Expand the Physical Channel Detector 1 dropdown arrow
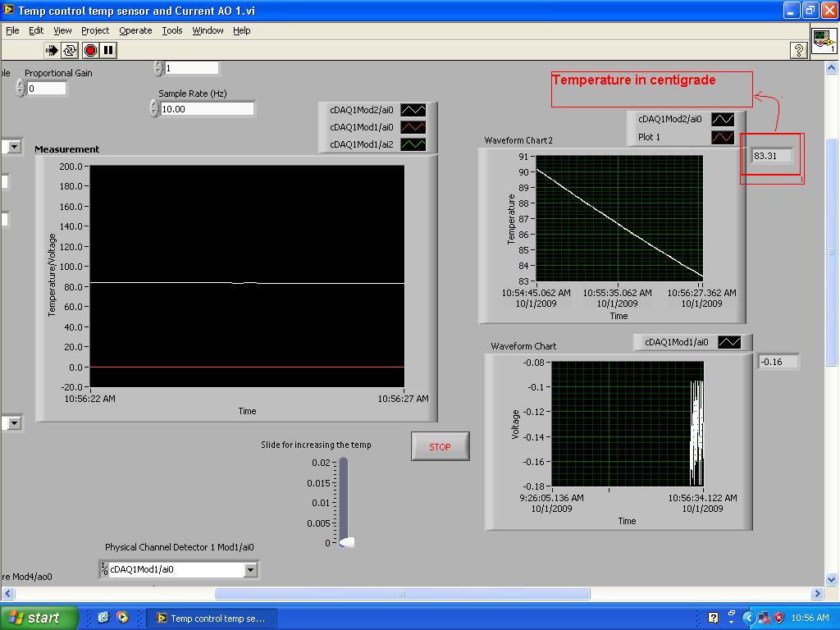This screenshot has height=630, width=840. pyautogui.click(x=250, y=569)
